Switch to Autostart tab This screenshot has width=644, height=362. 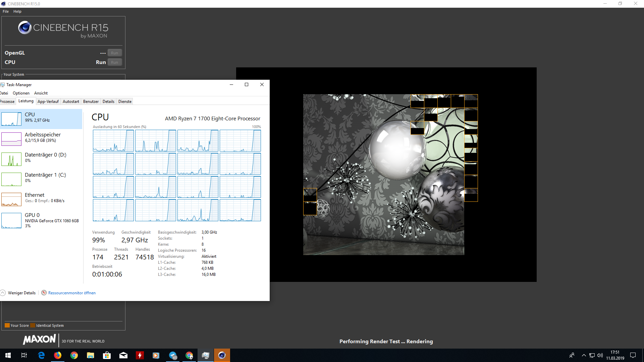coord(71,102)
